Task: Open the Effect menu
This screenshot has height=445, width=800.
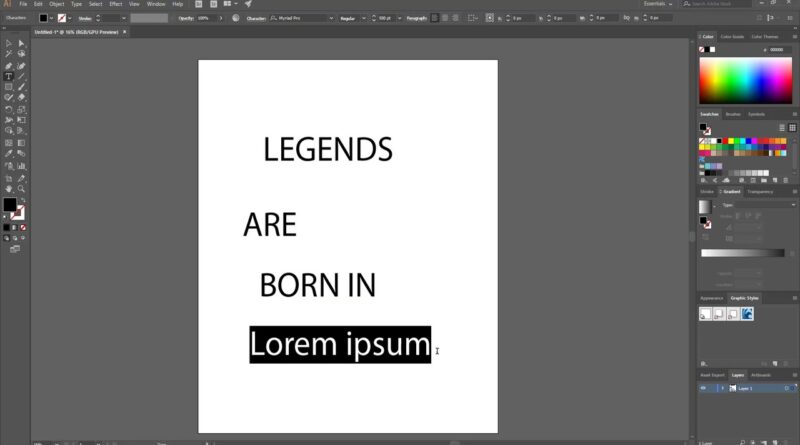Action: pyautogui.click(x=114, y=4)
